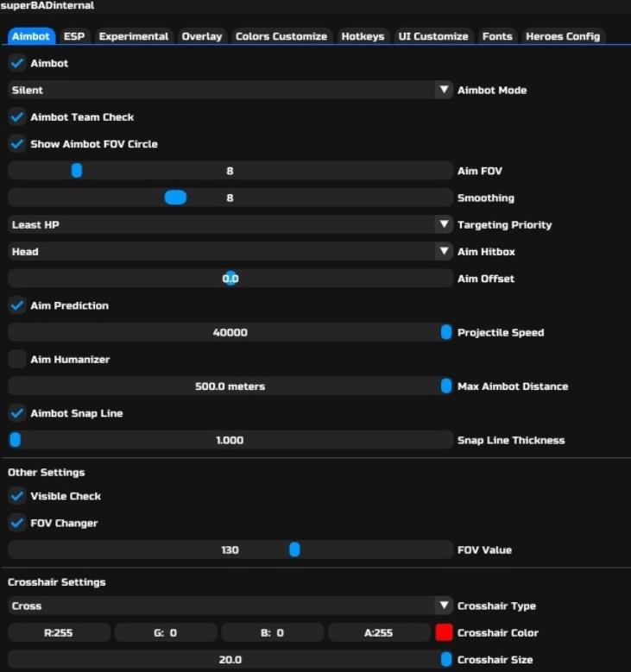Enable the Aim Humanizer checkbox
This screenshot has height=672, width=631.
pyautogui.click(x=16, y=360)
